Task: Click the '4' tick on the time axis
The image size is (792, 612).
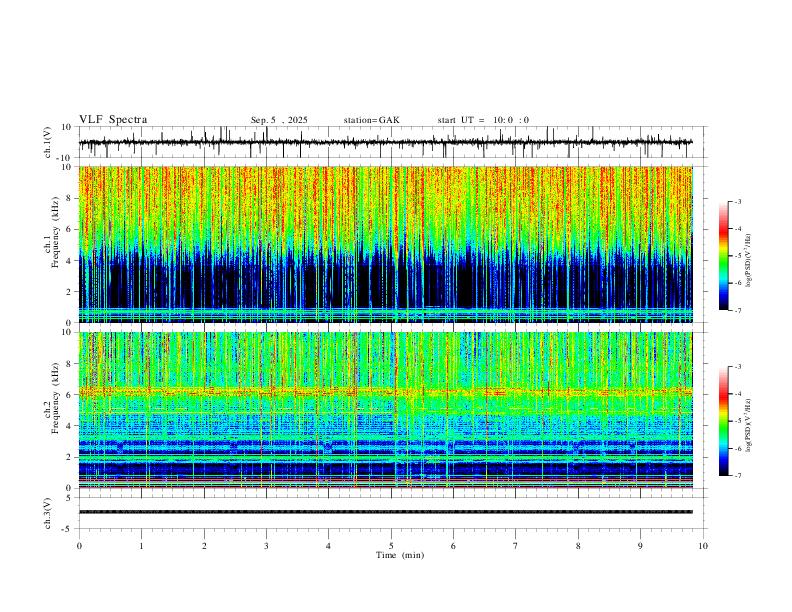Action: pyautogui.click(x=329, y=546)
